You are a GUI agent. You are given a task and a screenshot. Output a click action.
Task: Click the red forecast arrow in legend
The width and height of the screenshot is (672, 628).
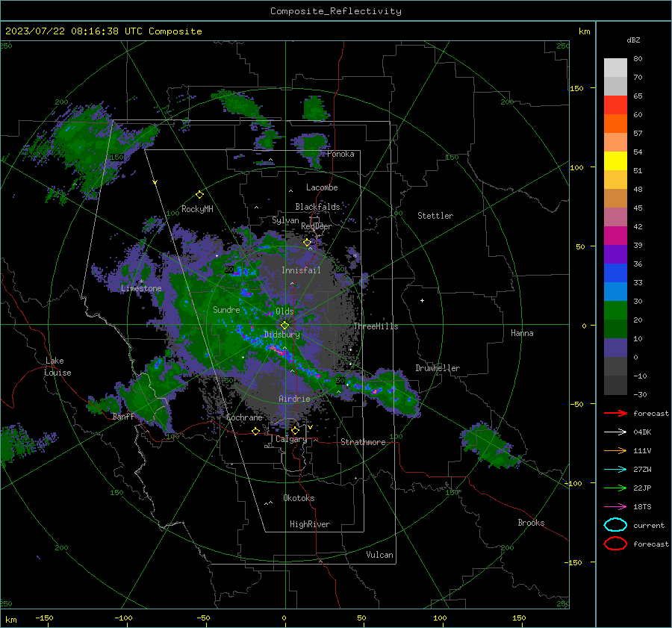point(615,413)
